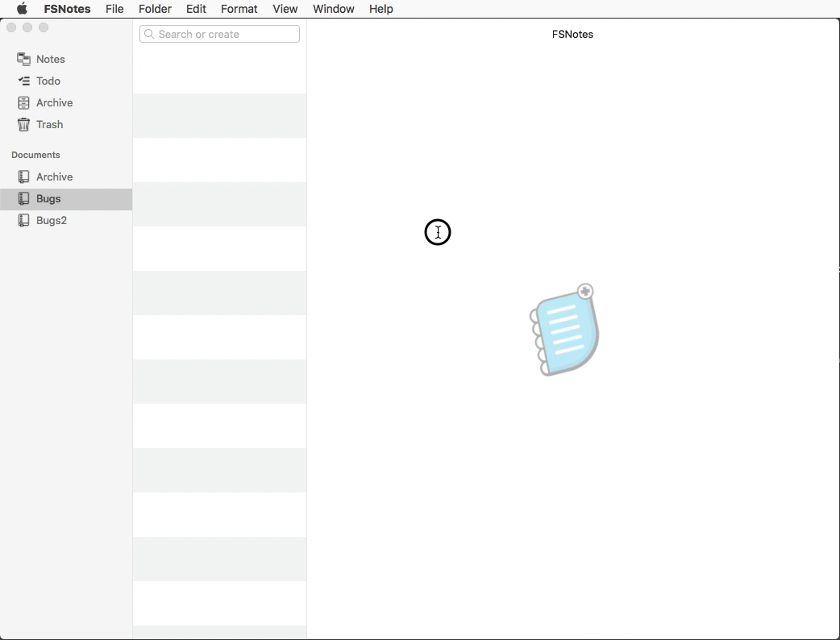
Task: Click the Trash bin icon
Action: (23, 124)
